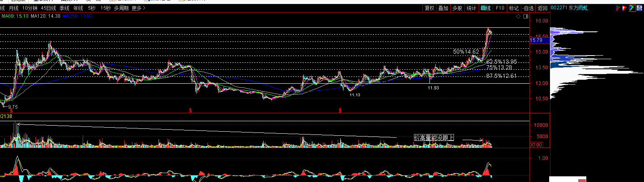Click the MA250: 13.62 indicator label
Image resolution: width=644 pixels, height=182 pixels.
77,16
